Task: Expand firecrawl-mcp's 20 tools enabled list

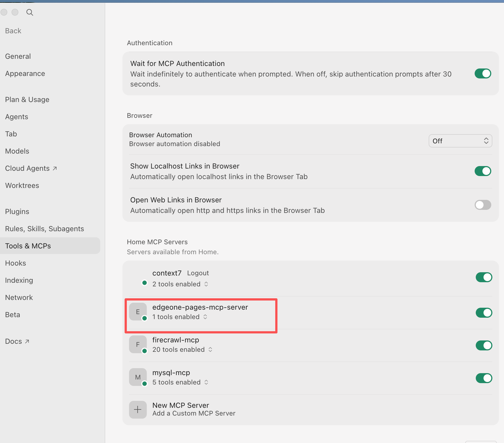Action: [x=182, y=350]
